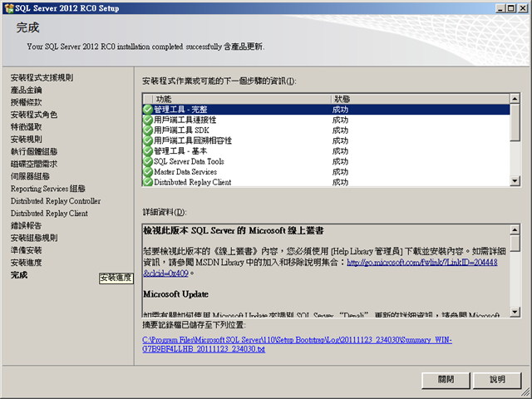Image resolution: width=532 pixels, height=399 pixels.
Task: Close the Setup window with title bar X
Action: [523, 8]
